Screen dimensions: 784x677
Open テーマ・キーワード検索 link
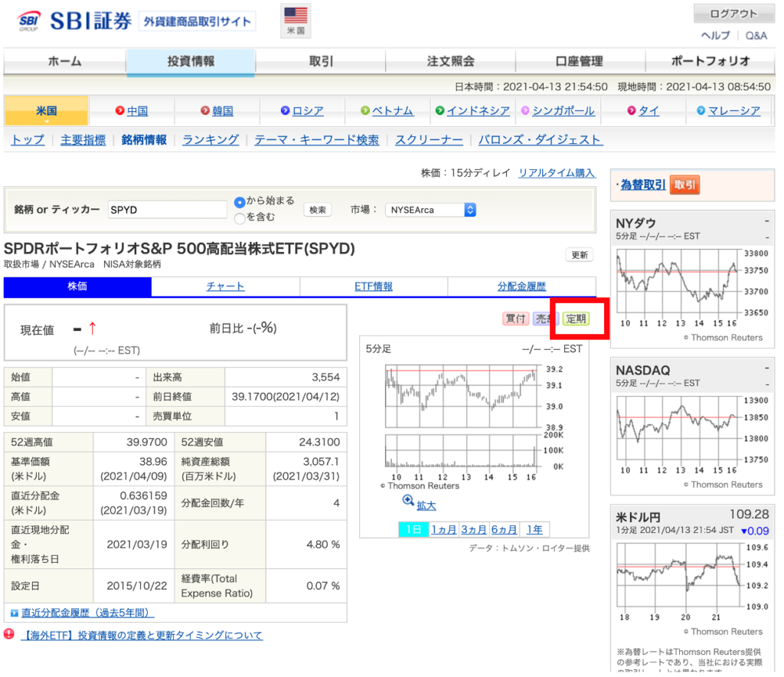click(x=316, y=140)
